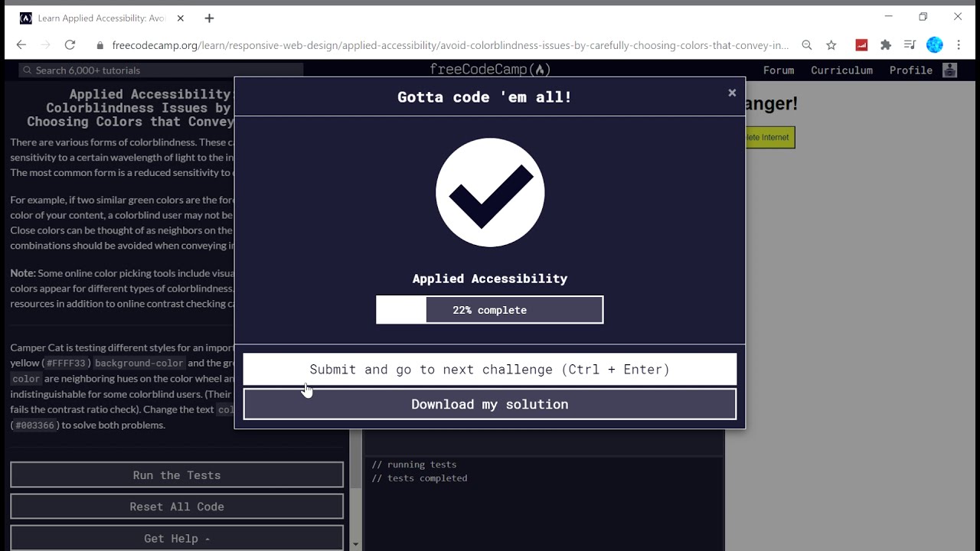Click the down arrow of instructions scrollbar

click(355, 544)
